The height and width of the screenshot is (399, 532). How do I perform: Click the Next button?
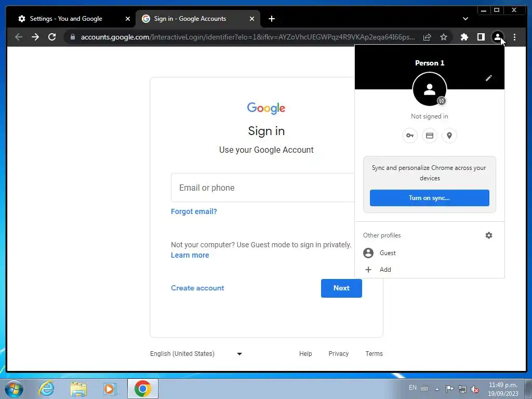(x=341, y=288)
